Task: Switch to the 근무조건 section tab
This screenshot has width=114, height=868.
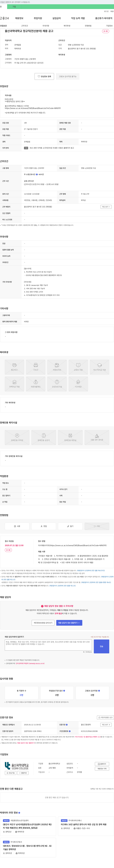Action: coord(25,26)
